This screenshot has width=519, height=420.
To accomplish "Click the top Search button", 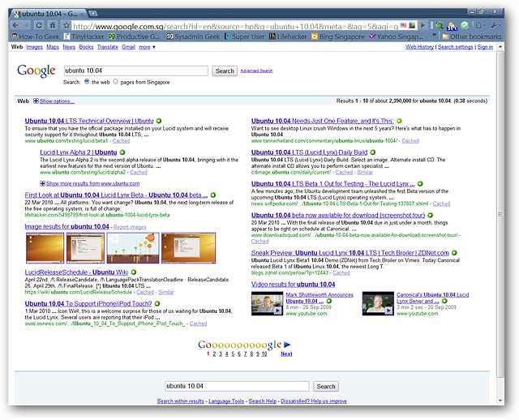I will coord(225,71).
